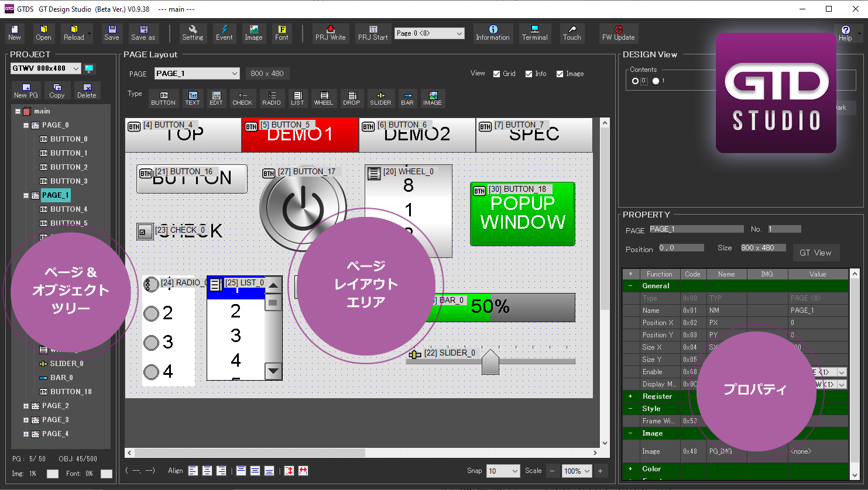Add a SLIDER object type

pos(380,98)
